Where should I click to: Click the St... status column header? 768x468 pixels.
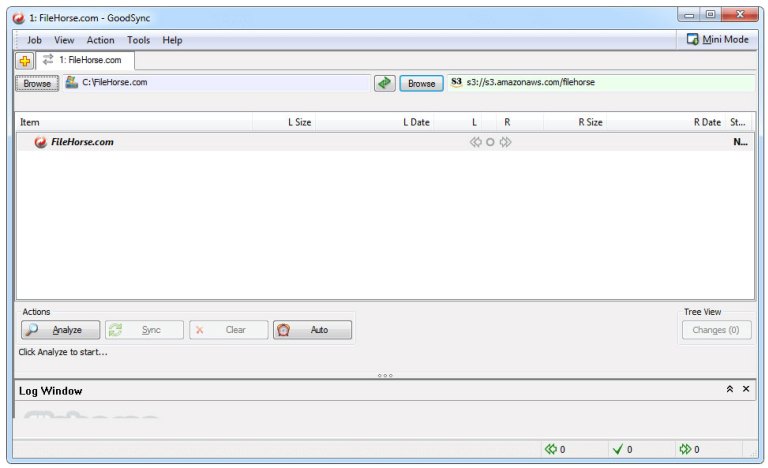point(738,122)
